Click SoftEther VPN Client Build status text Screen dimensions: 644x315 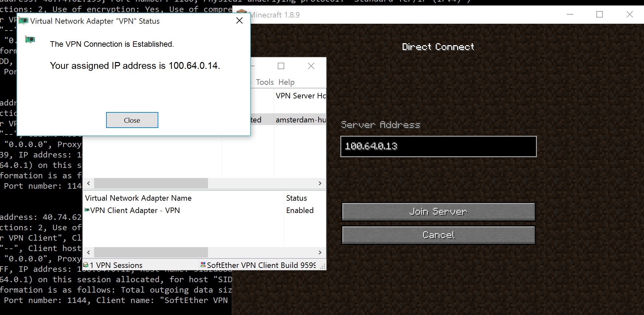tap(261, 265)
